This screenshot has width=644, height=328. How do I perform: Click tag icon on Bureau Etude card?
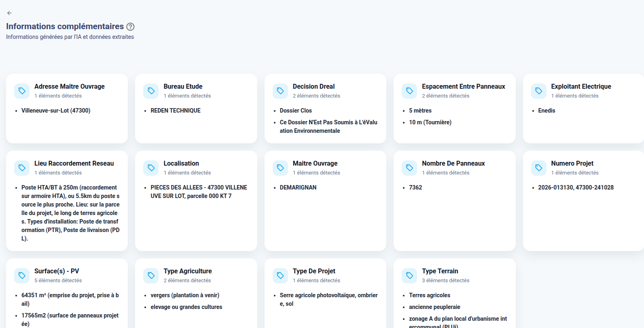151,91
